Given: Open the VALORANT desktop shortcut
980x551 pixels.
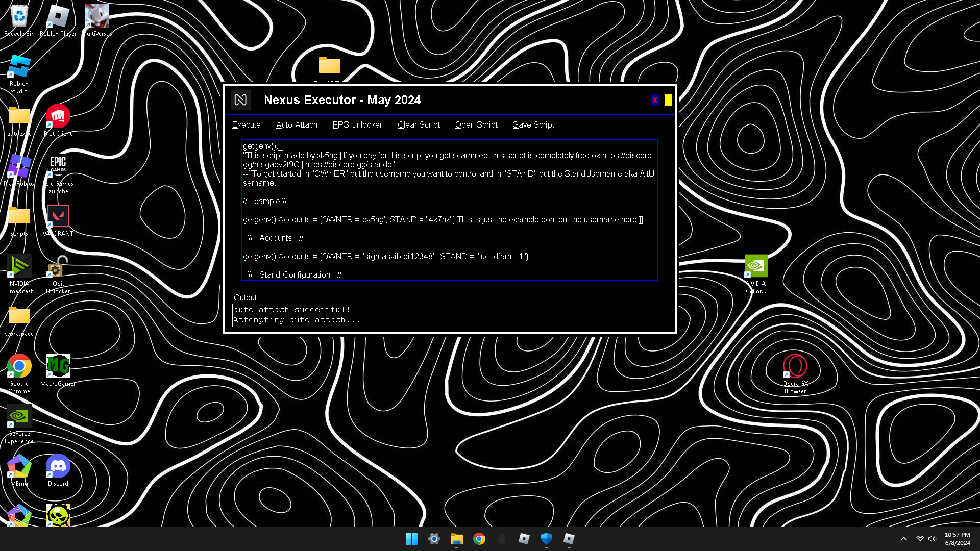Looking at the screenshot, I should tap(58, 217).
